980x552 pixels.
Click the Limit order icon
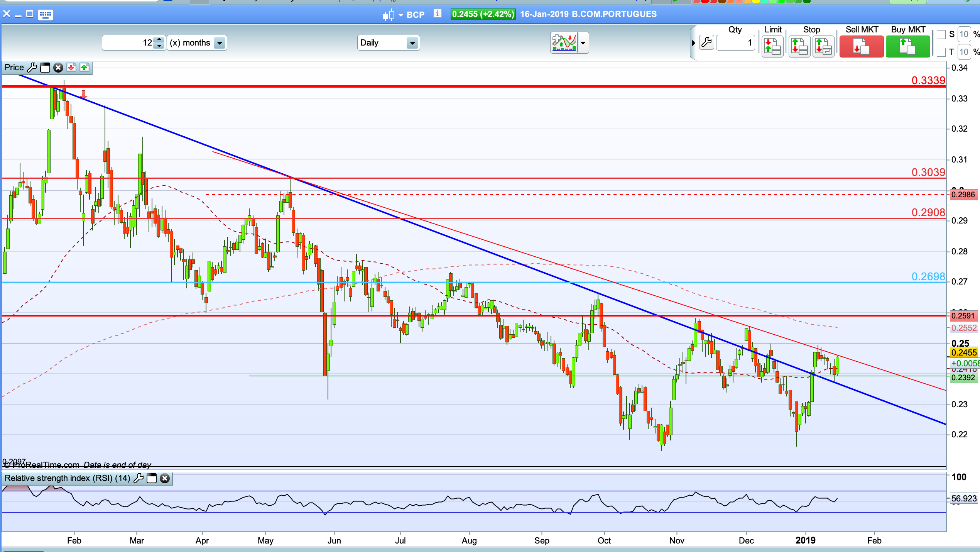(772, 47)
